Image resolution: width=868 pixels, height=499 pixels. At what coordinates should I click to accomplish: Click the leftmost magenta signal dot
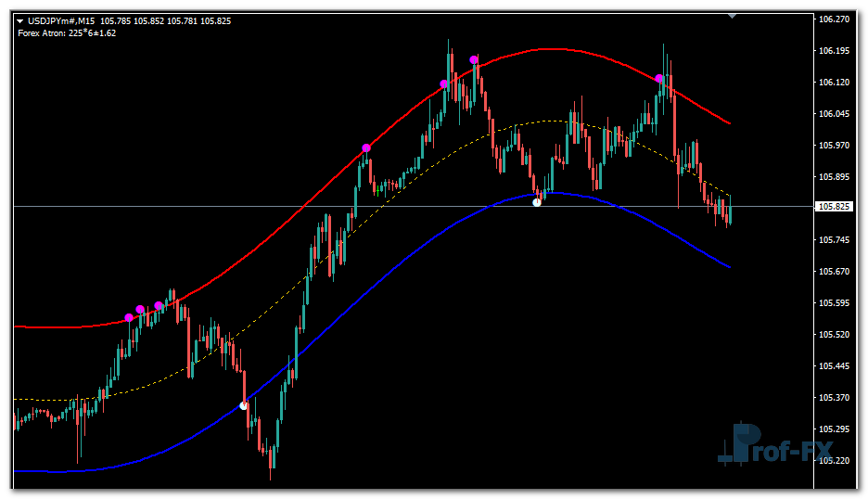tap(129, 318)
